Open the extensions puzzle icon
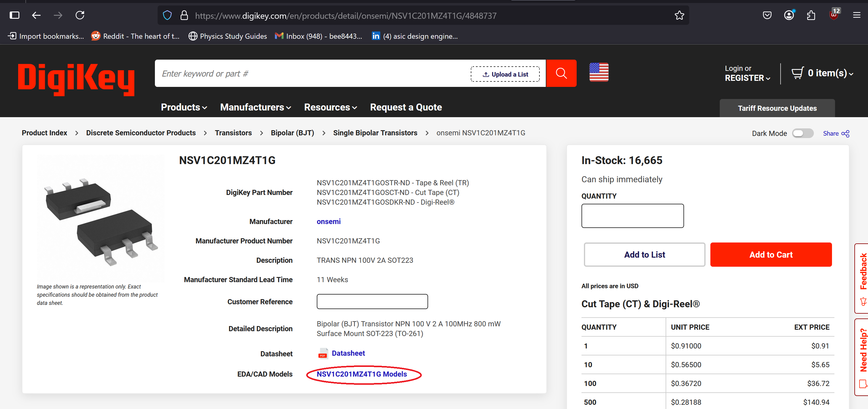Viewport: 868px width, 409px height. [x=811, y=15]
